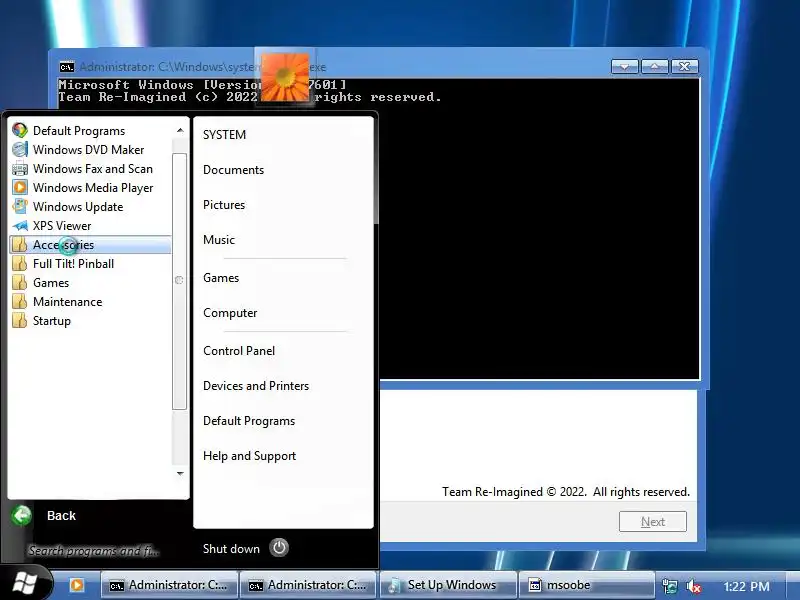Open Music from Start menu
Image resolution: width=800 pixels, height=600 pixels.
(x=219, y=240)
